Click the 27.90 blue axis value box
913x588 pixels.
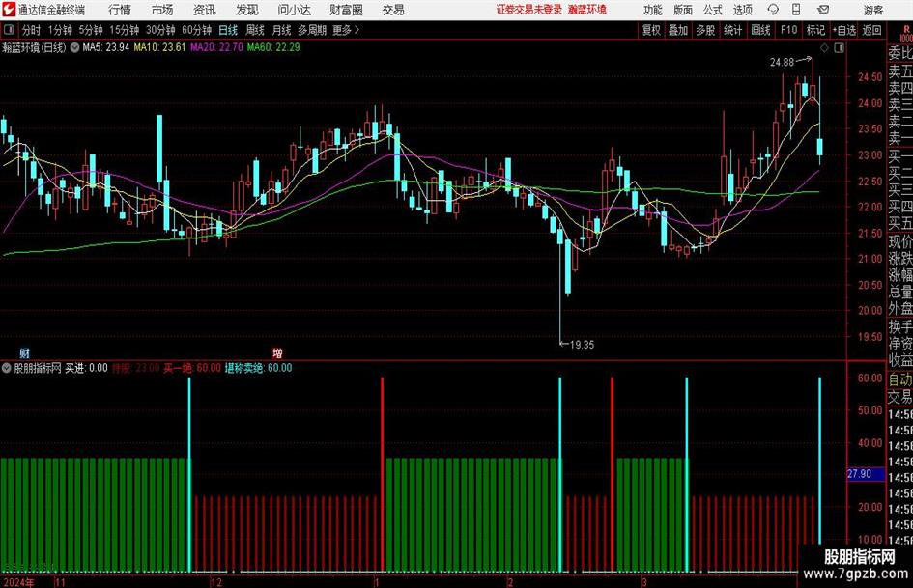(x=866, y=474)
